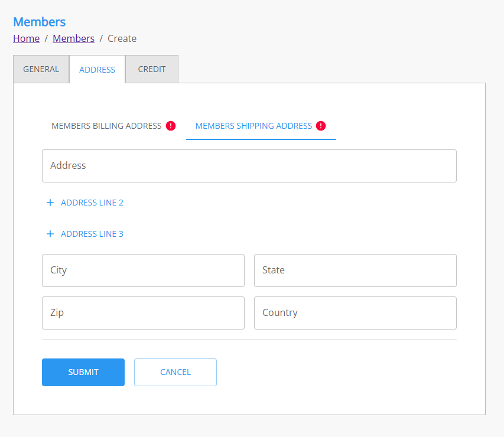Click the red error icon on Shipping Address

pos(321,126)
